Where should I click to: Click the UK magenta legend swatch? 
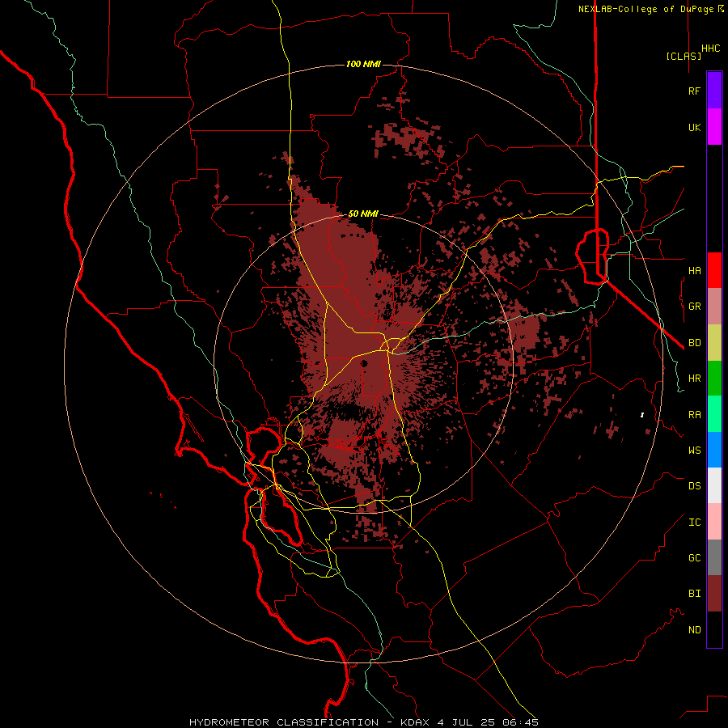tap(714, 127)
